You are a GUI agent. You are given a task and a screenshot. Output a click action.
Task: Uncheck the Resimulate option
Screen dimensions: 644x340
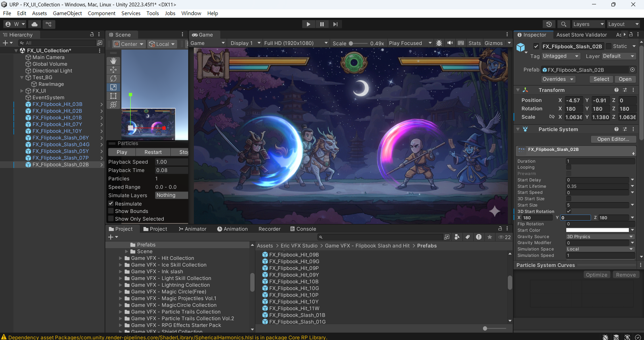(111, 204)
